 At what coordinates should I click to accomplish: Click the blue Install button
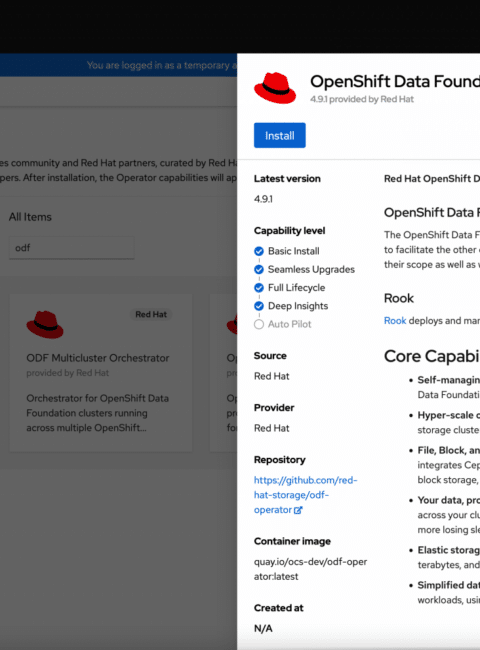[280, 135]
